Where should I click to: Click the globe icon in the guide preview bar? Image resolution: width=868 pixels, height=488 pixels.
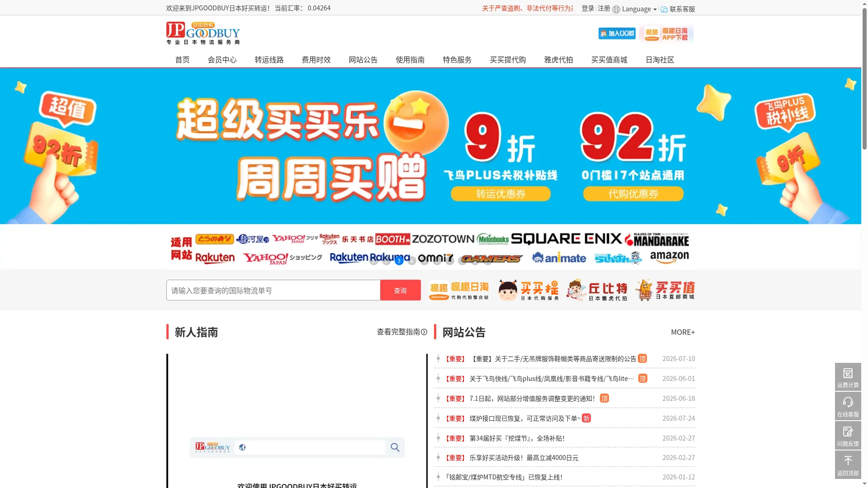[x=242, y=447]
